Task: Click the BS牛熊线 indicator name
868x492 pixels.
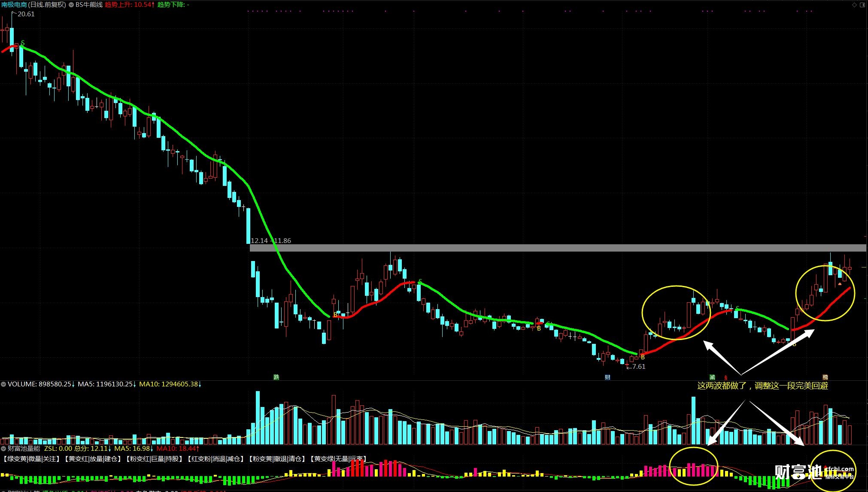Action: pyautogui.click(x=89, y=5)
